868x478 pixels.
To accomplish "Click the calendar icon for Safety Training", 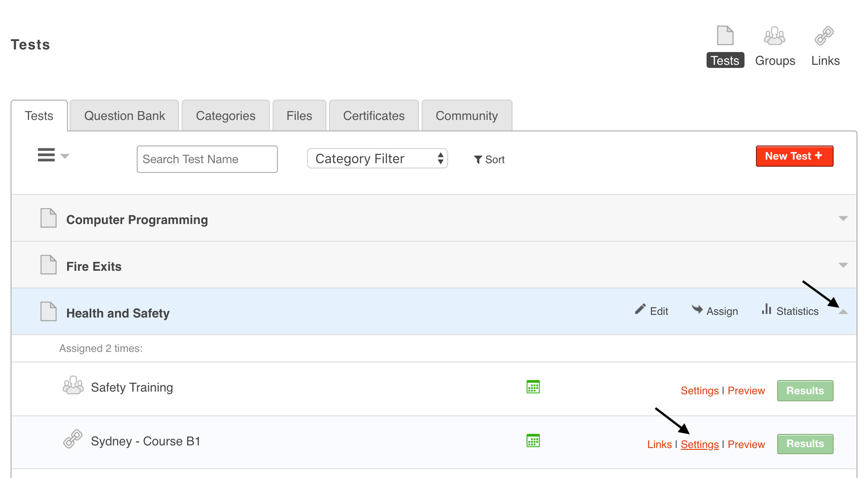I will (533, 387).
